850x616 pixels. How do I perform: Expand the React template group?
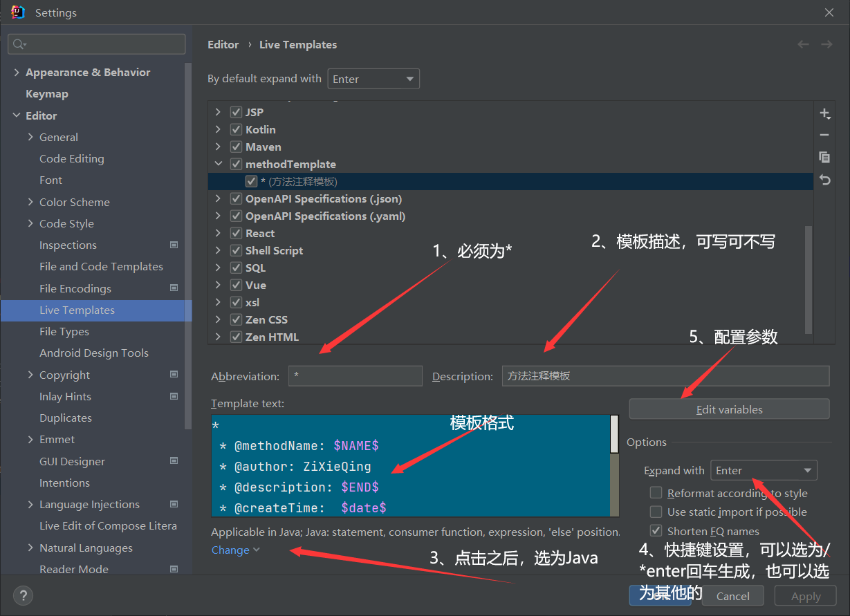[219, 233]
